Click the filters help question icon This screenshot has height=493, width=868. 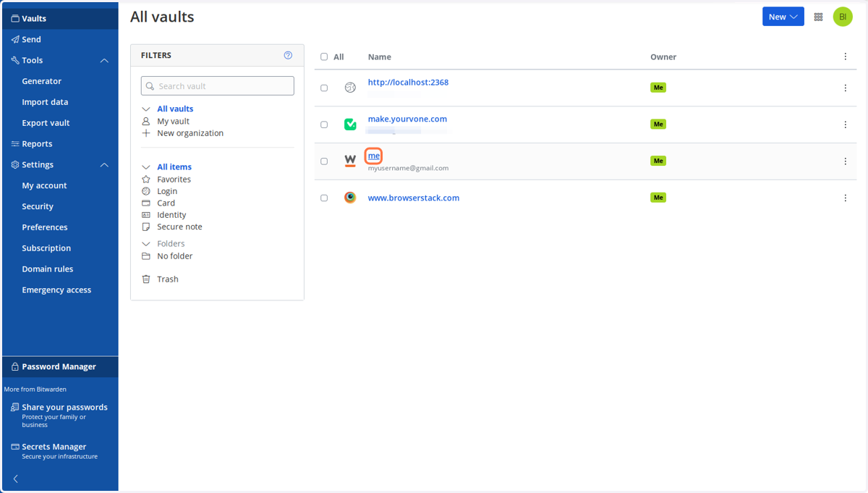tap(288, 55)
